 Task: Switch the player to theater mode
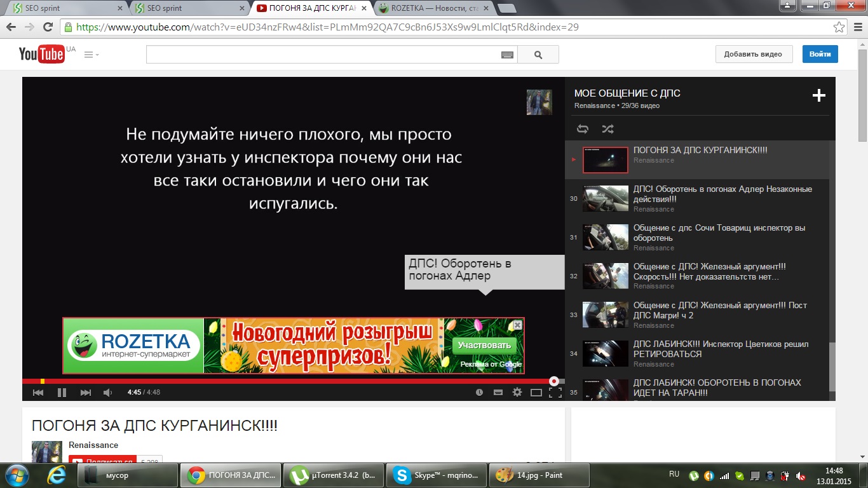click(x=536, y=393)
